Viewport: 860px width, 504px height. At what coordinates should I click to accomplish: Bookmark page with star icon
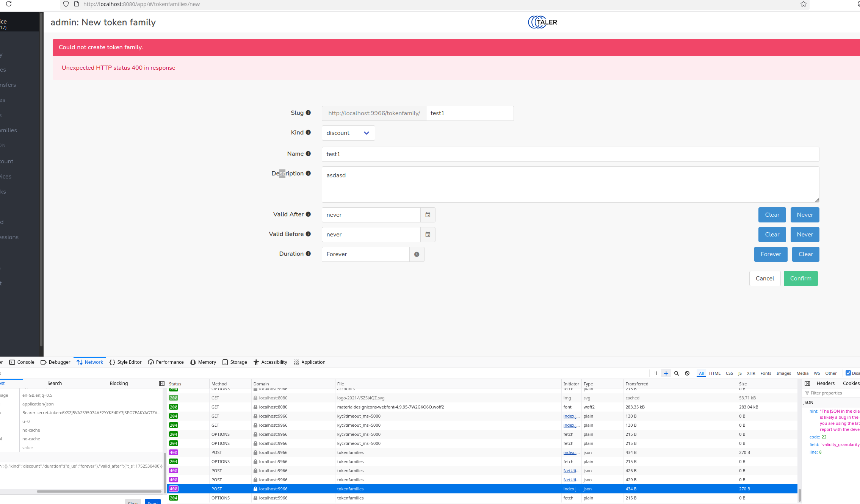(x=803, y=4)
